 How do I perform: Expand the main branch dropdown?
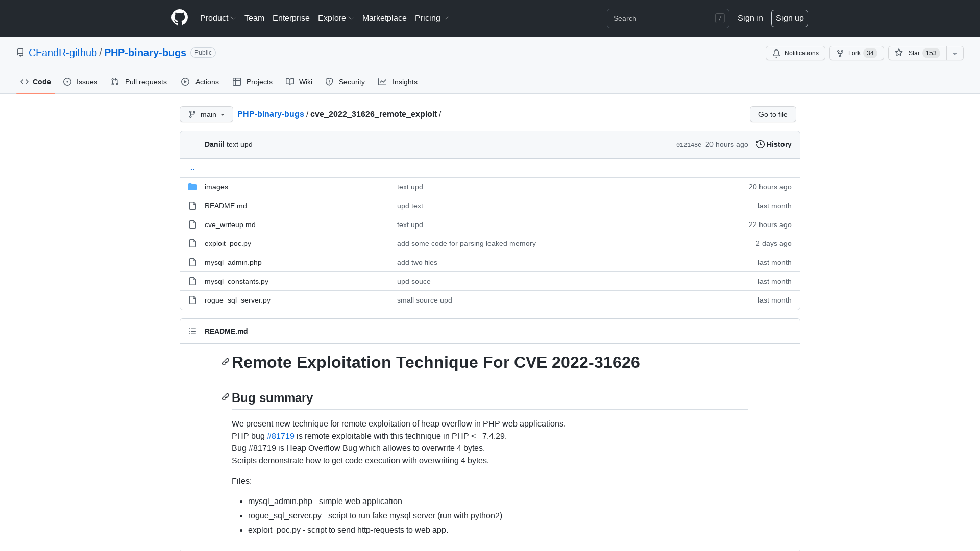coord(206,114)
